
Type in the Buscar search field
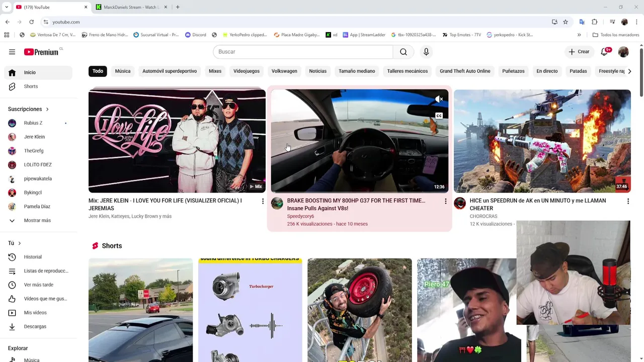303,52
